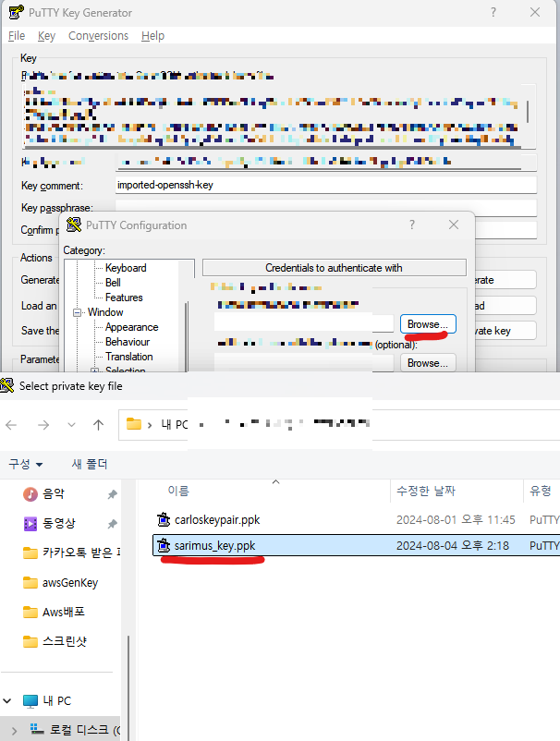Click Browse for private key file
This screenshot has width=560, height=741.
pos(428,324)
